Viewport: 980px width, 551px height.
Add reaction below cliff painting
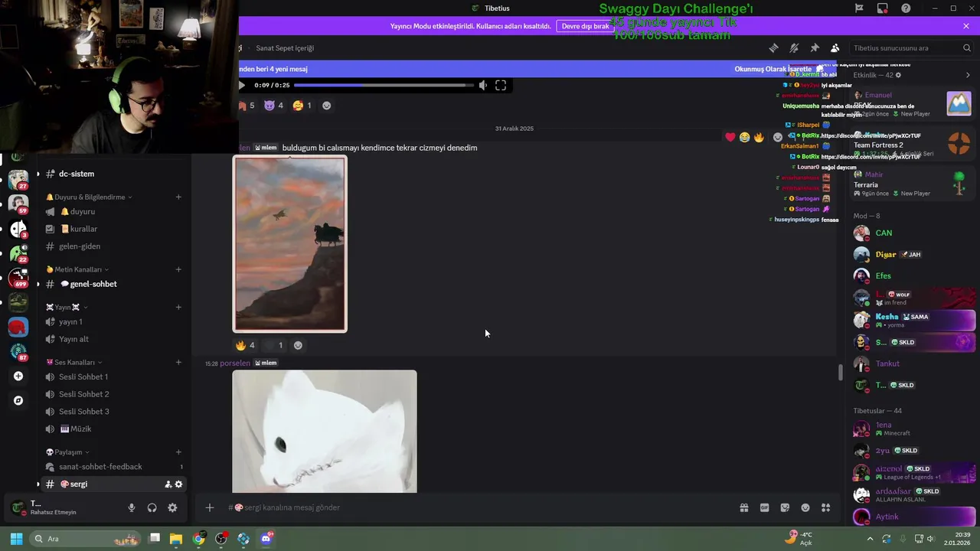point(298,345)
